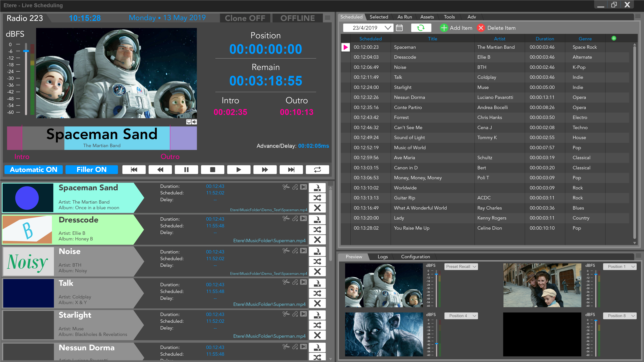Click green plus add-column icon in table header
The height and width of the screenshot is (362, 644).
614,38
